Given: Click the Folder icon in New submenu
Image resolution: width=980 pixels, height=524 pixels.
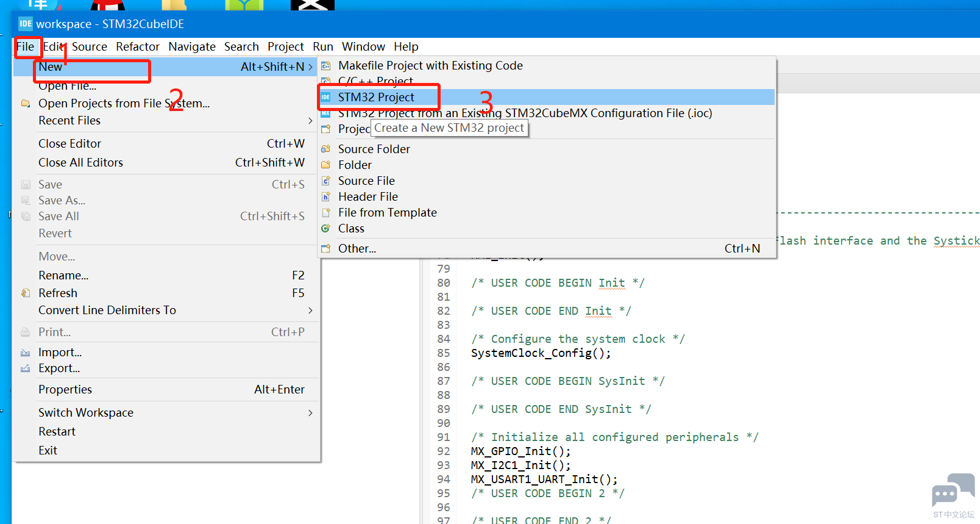Looking at the screenshot, I should (x=326, y=165).
